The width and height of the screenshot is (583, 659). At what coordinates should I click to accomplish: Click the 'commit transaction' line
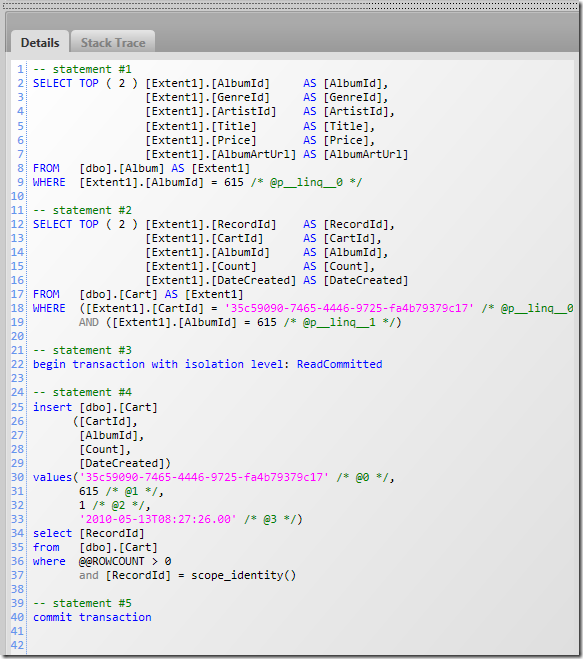92,617
